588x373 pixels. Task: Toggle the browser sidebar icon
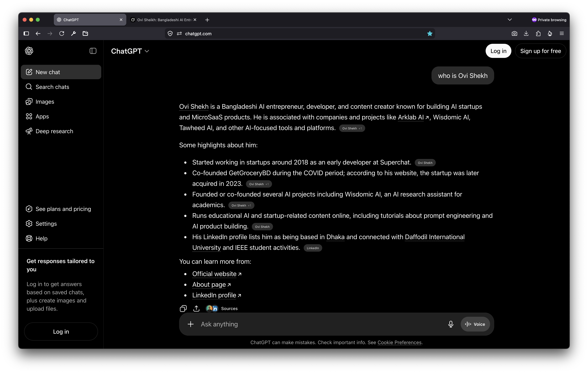tap(26, 33)
